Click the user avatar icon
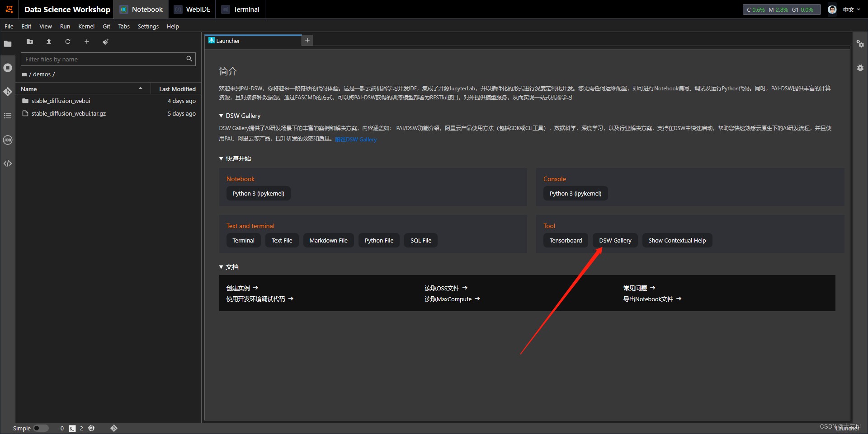 click(x=832, y=9)
